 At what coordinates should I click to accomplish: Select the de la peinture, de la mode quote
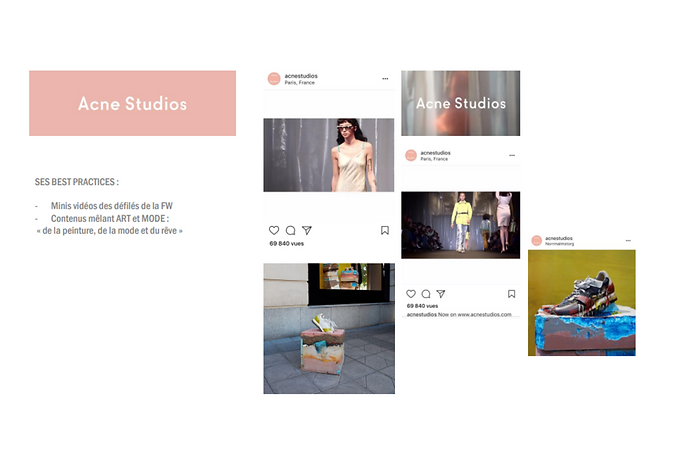pyautogui.click(x=110, y=231)
